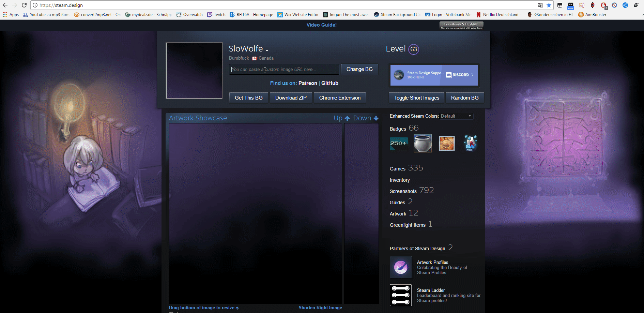Click the Artwork Showcase heading

click(198, 118)
